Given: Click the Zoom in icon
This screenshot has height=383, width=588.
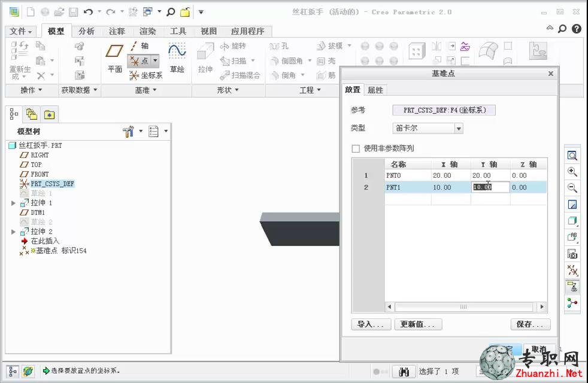Looking at the screenshot, I should tap(572, 172).
